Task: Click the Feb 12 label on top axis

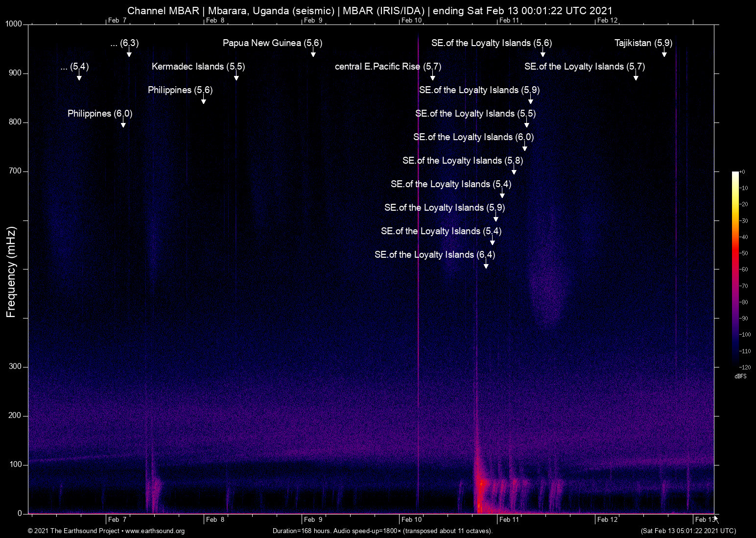Action: tap(607, 20)
